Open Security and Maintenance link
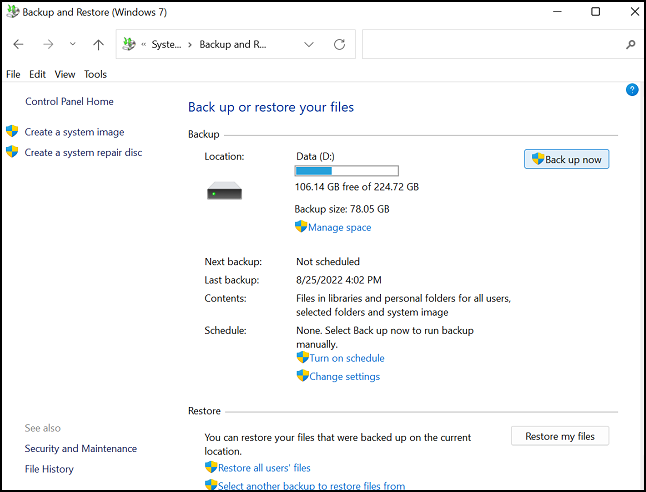This screenshot has width=646, height=492. click(81, 448)
